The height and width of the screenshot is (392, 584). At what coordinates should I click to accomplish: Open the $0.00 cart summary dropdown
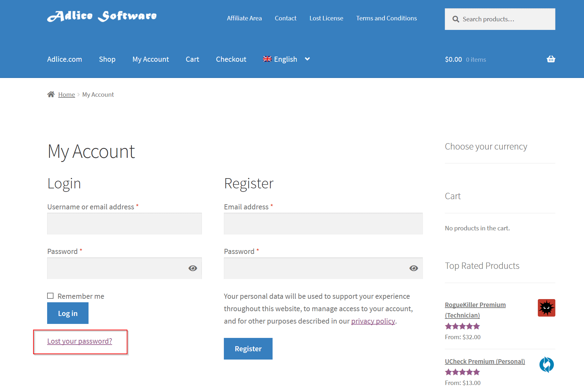click(465, 59)
